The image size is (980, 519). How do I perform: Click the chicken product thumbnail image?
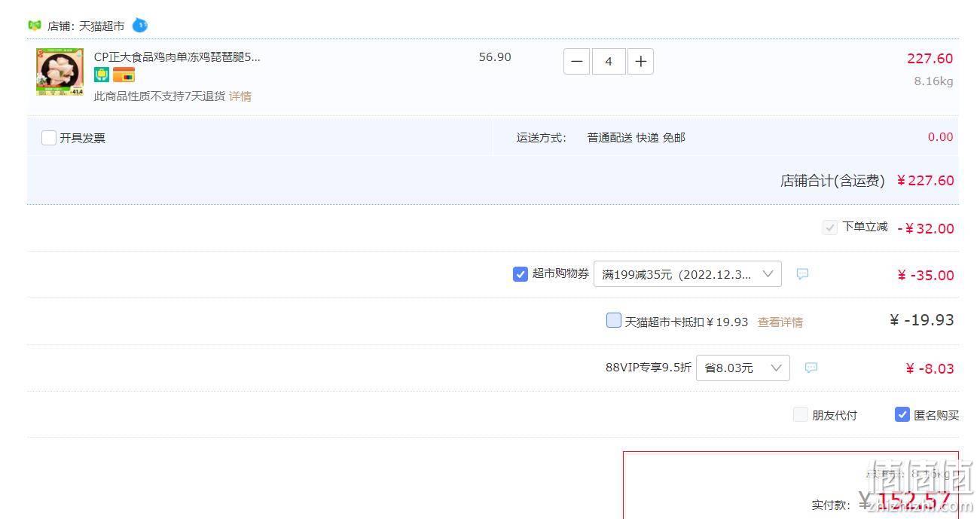point(60,72)
